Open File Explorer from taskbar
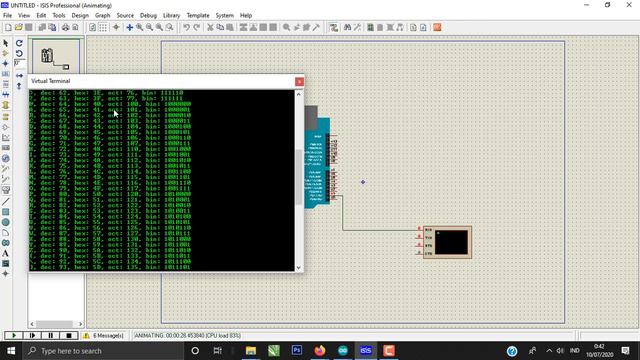 click(x=251, y=351)
